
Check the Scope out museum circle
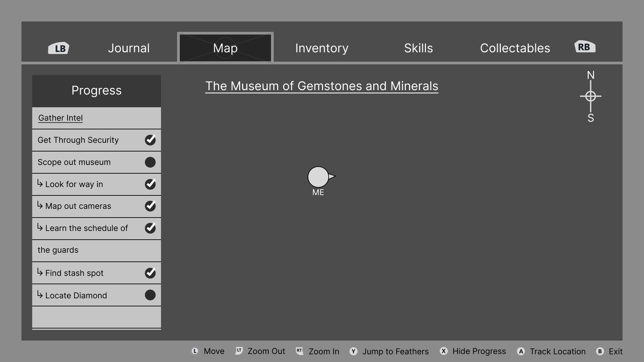coord(150,162)
